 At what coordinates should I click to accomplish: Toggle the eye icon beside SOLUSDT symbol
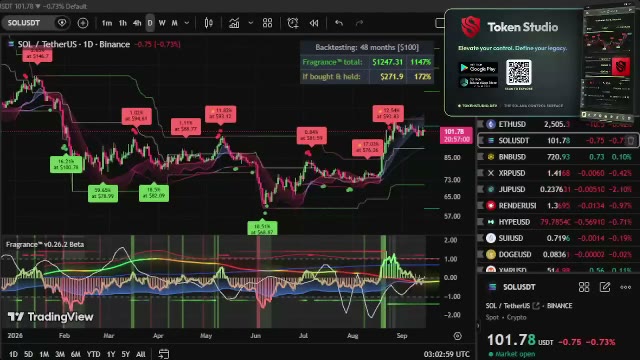pos(62,23)
